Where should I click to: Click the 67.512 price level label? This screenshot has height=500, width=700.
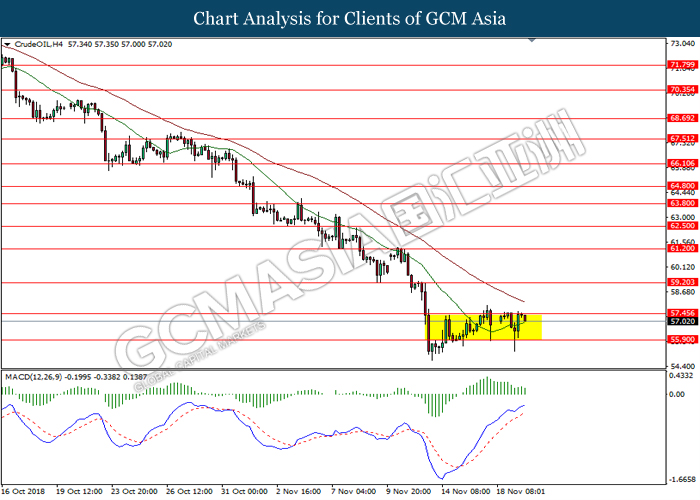point(682,138)
